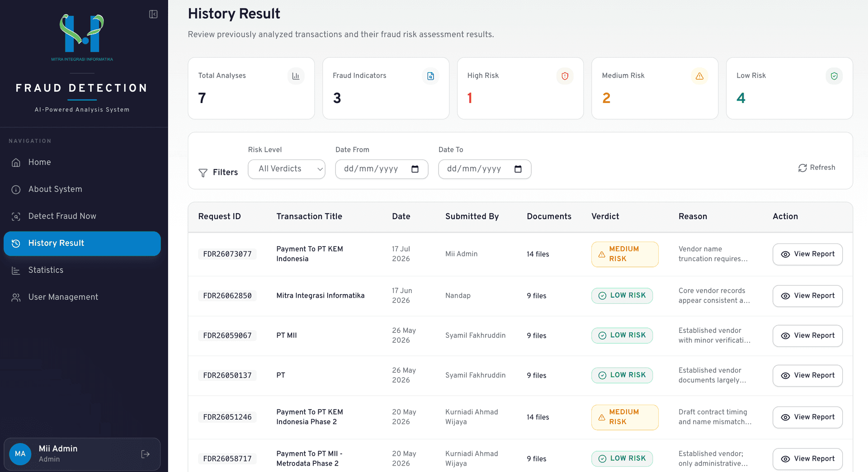Click the High Risk shield icon

(x=565, y=76)
